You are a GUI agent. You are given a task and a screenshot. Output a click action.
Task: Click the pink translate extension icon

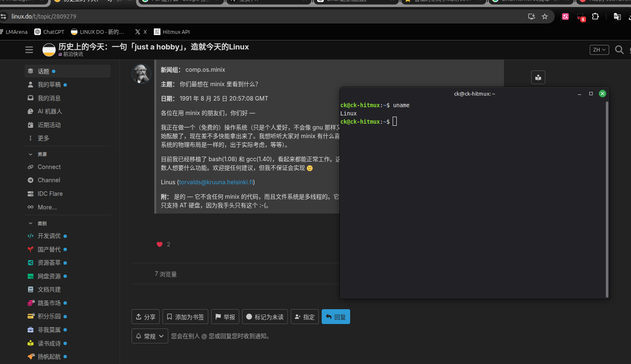565,16
